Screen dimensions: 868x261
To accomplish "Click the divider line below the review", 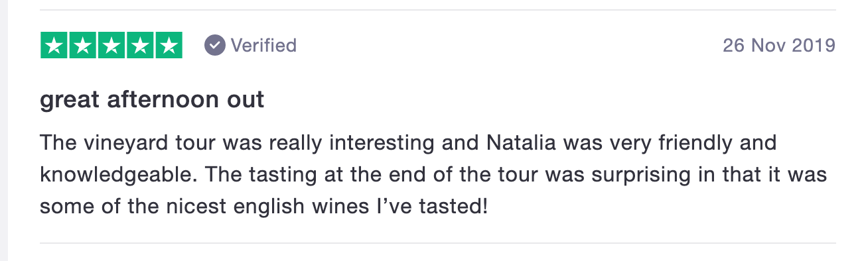I will (x=438, y=243).
